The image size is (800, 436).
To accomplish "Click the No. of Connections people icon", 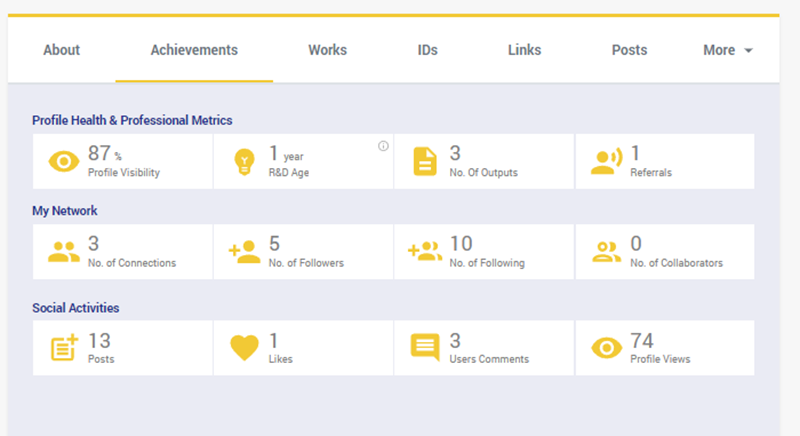I will (63, 252).
